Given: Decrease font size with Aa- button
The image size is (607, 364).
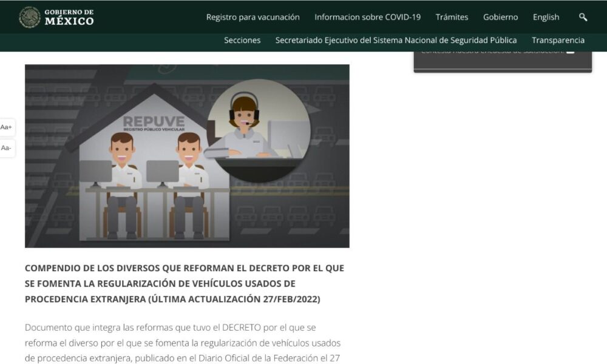Looking at the screenshot, I should point(7,148).
